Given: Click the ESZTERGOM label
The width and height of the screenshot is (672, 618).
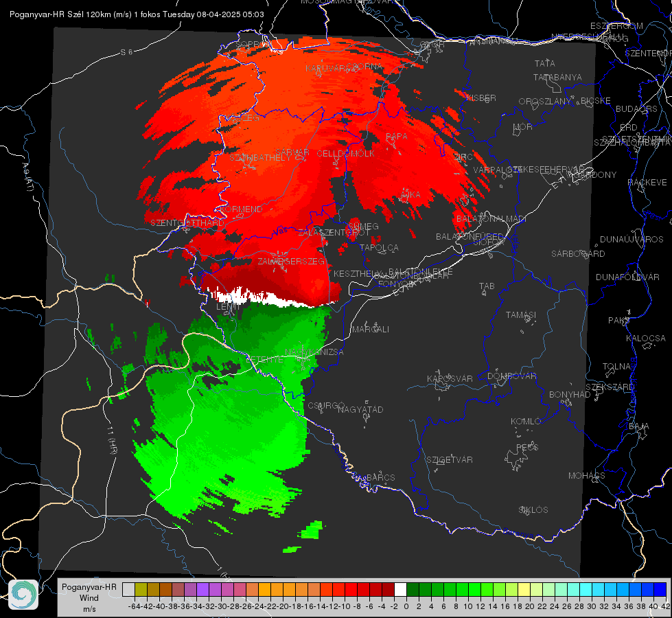Looking at the screenshot, I should 616,26.
